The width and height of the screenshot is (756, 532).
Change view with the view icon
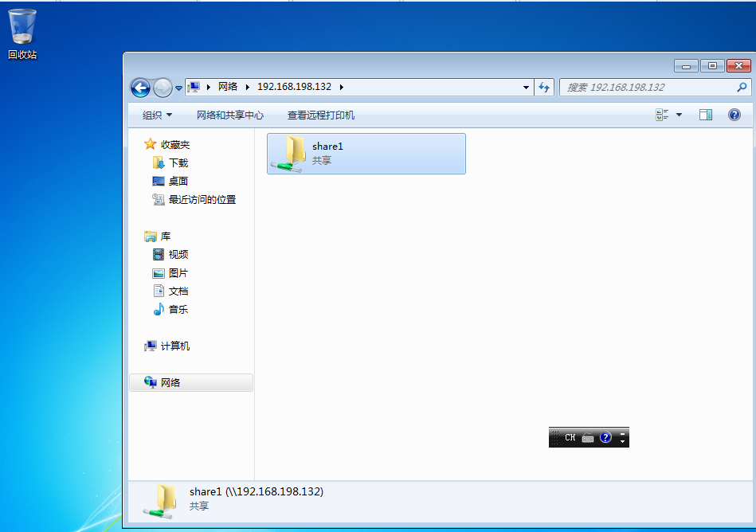tap(662, 115)
